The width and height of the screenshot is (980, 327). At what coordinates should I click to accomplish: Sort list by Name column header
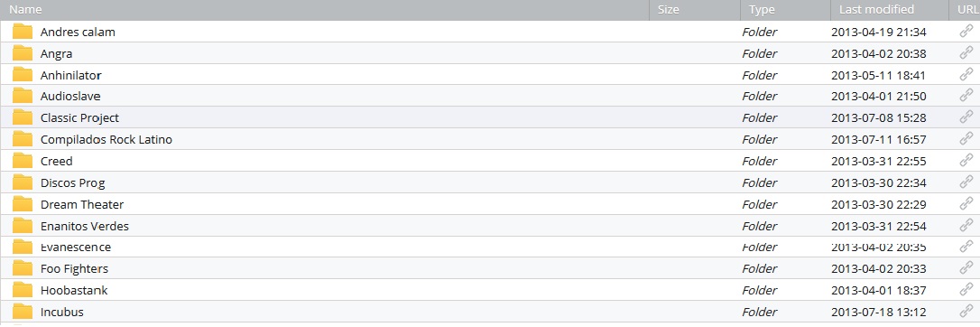(25, 9)
